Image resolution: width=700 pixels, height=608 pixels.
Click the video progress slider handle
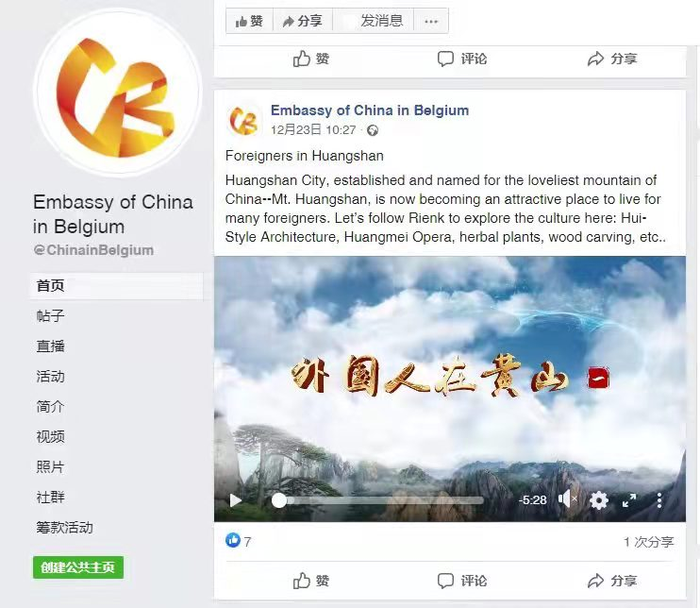pos(279,500)
